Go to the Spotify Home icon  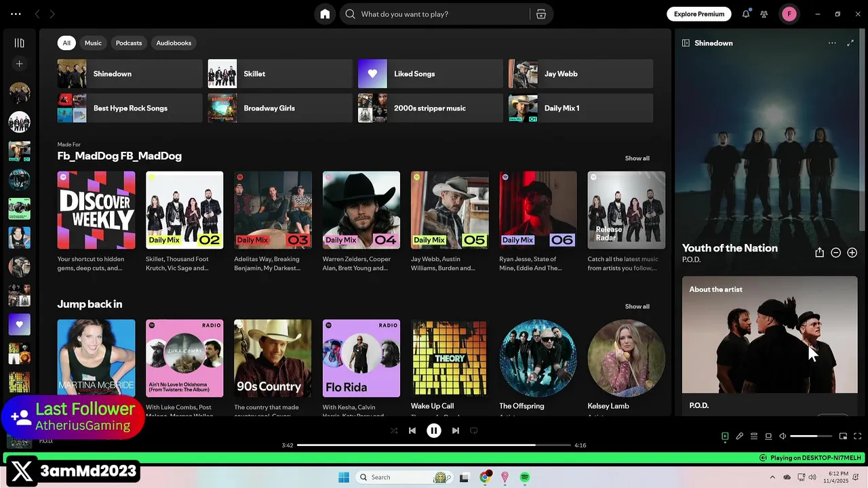(x=325, y=14)
